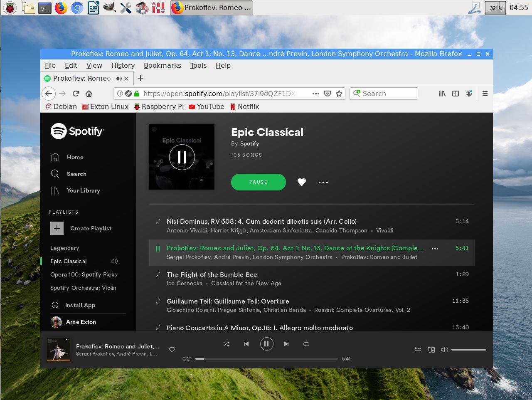Open the Netflix bookmark
532x400 pixels.
click(245, 106)
